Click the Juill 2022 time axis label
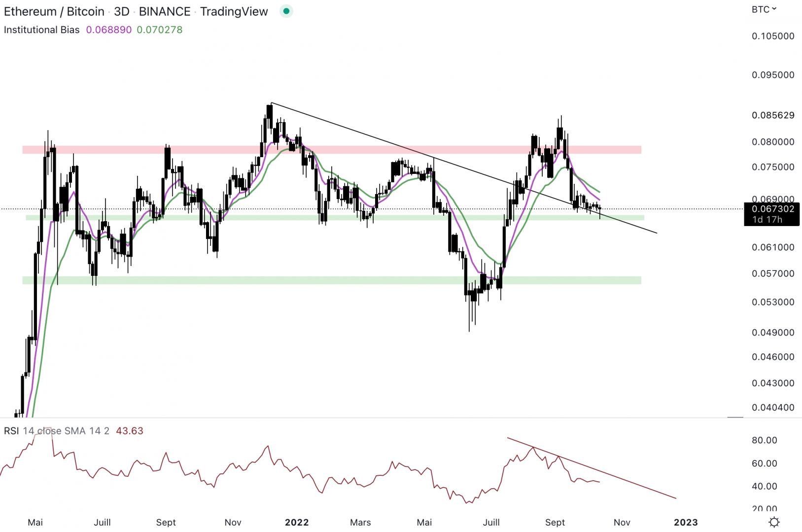 [x=491, y=522]
